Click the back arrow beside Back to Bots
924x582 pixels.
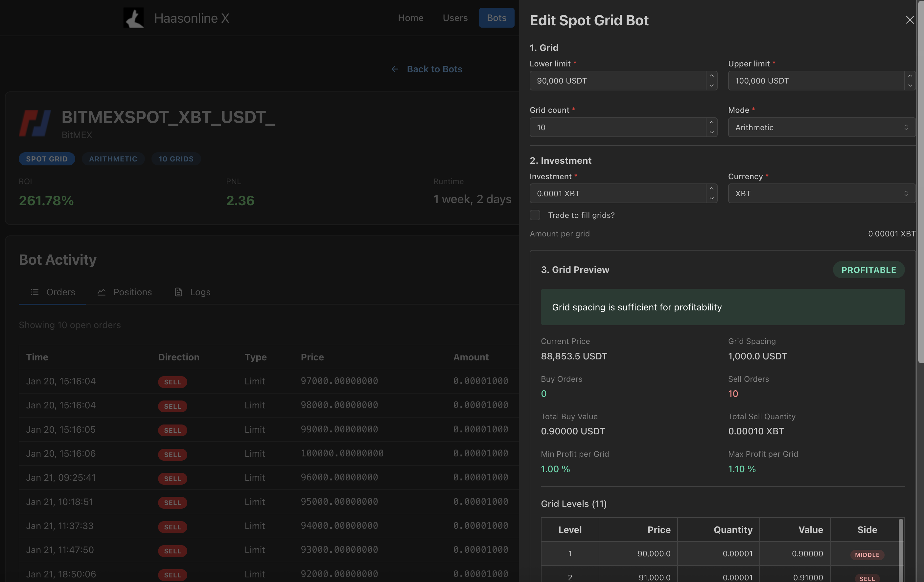[395, 69]
